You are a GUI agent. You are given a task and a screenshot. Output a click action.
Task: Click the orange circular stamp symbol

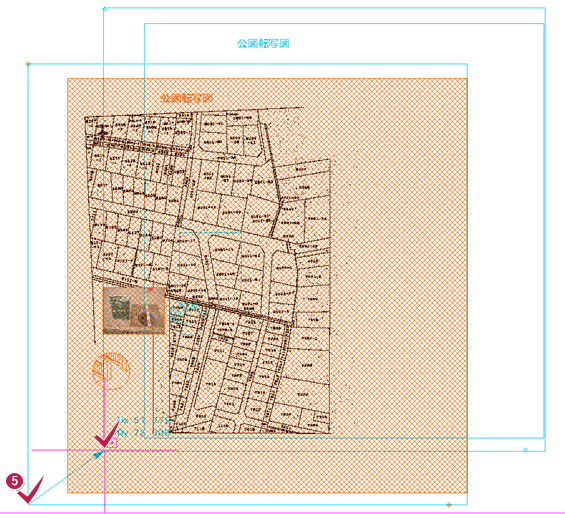click(x=111, y=371)
